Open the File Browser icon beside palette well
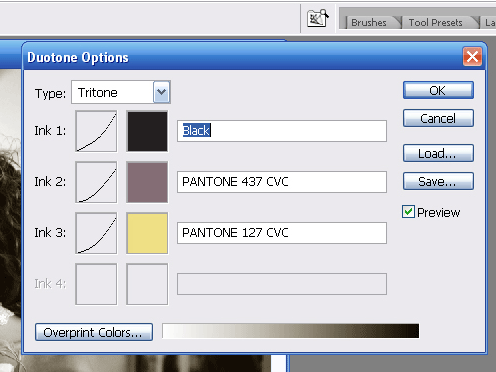496x372 pixels. coord(318,18)
